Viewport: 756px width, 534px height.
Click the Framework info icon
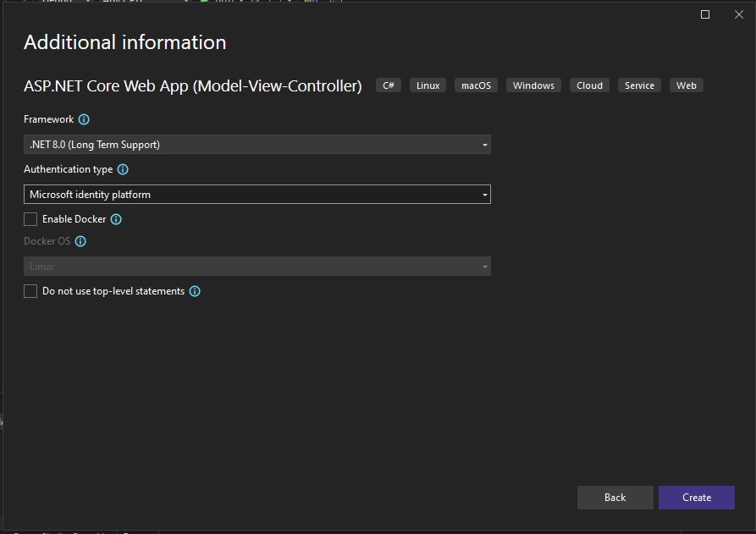coord(84,119)
